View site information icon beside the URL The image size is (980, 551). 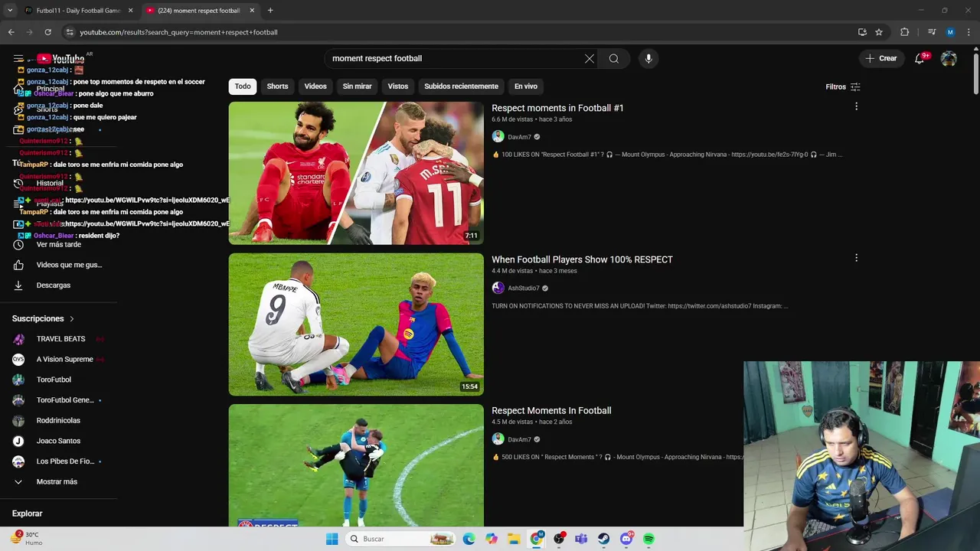(x=69, y=32)
